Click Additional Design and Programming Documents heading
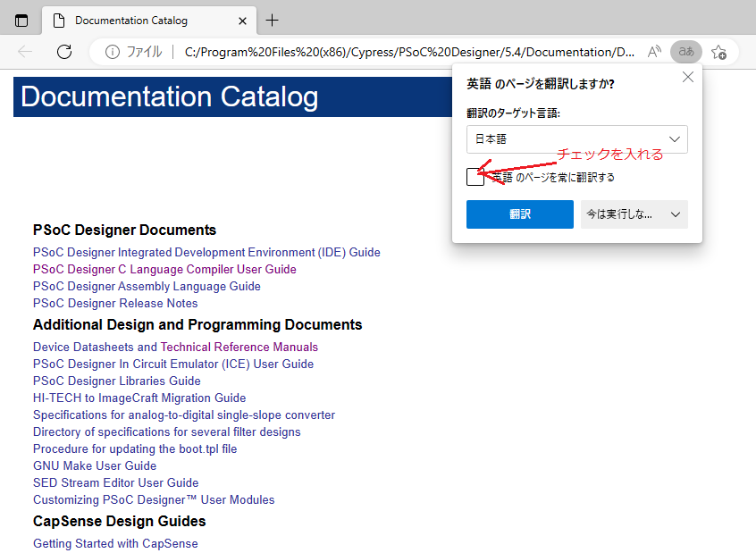 [x=197, y=324]
